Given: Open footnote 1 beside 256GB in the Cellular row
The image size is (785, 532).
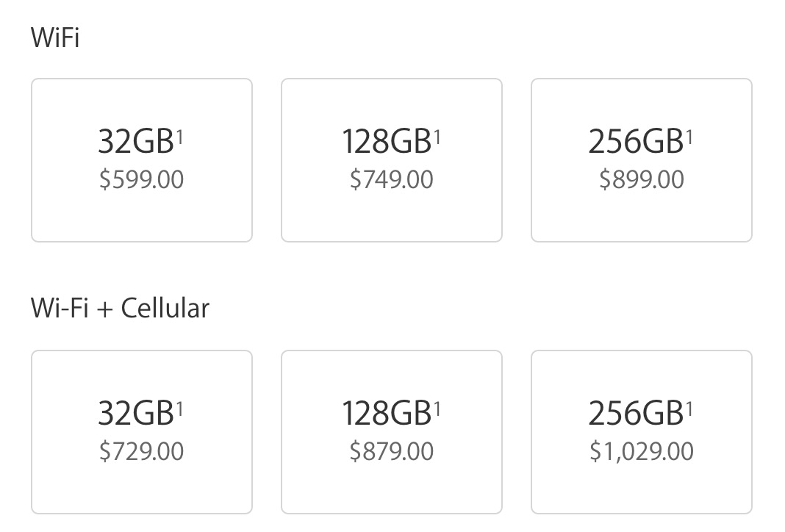Looking at the screenshot, I should pyautogui.click(x=689, y=406).
